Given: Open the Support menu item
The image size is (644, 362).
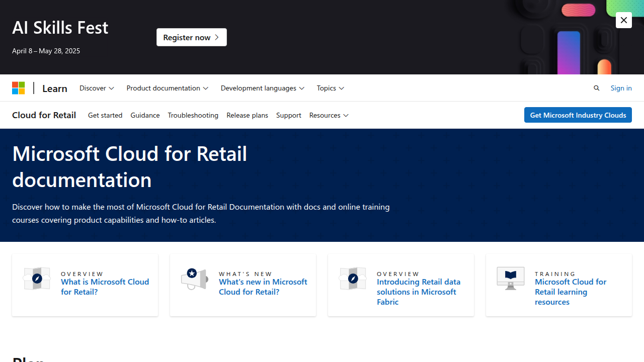Looking at the screenshot, I should point(289,115).
